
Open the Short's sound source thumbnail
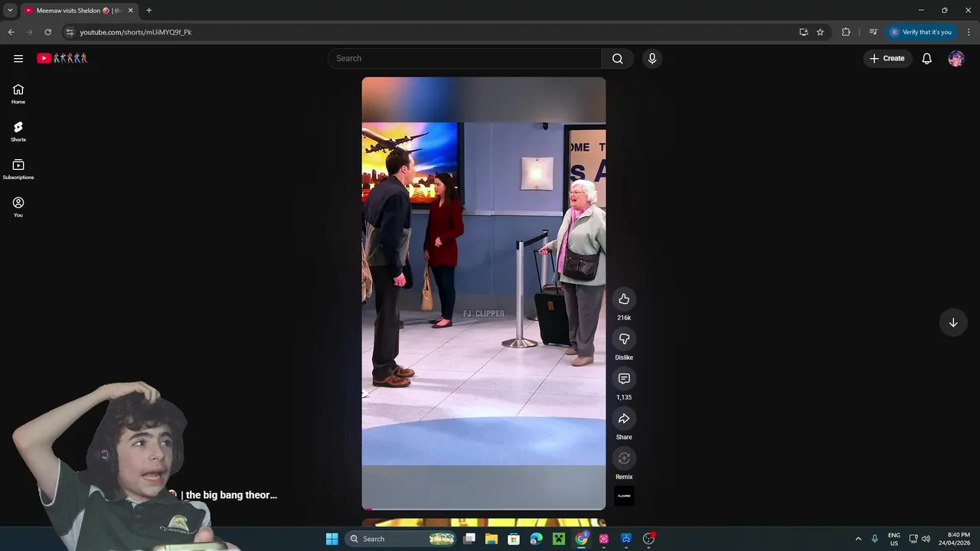coord(624,496)
